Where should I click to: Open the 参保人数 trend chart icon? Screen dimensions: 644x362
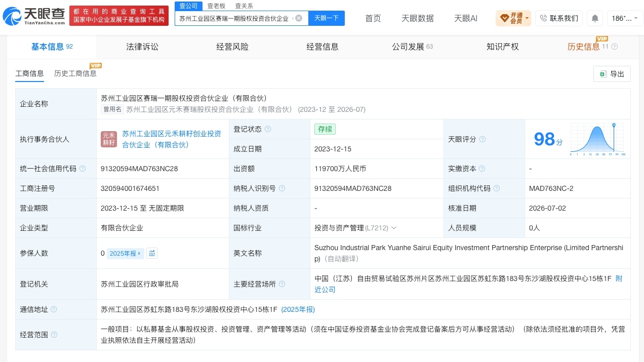tap(152, 253)
